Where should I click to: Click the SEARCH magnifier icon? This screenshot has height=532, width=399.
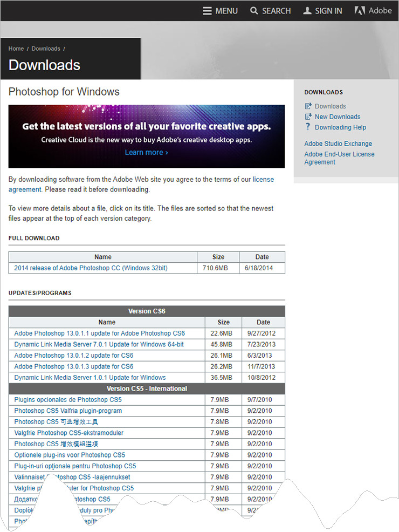point(254,11)
